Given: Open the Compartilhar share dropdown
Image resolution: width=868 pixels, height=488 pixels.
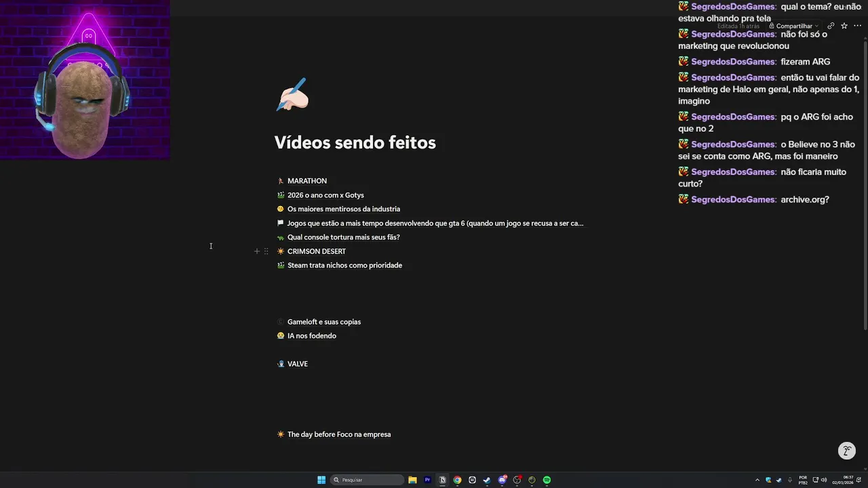Looking at the screenshot, I should click(793, 26).
